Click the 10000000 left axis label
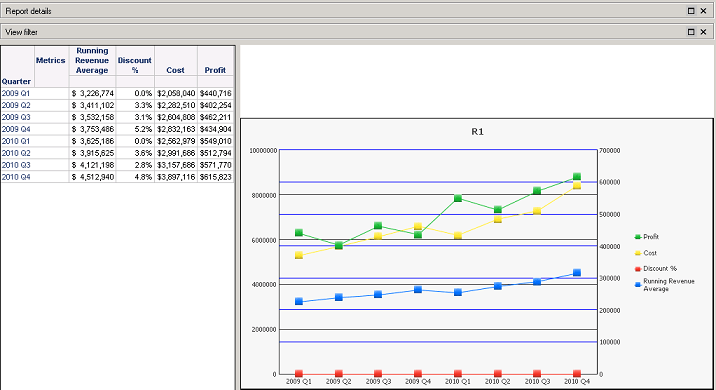This screenshot has width=716, height=390. 263,150
